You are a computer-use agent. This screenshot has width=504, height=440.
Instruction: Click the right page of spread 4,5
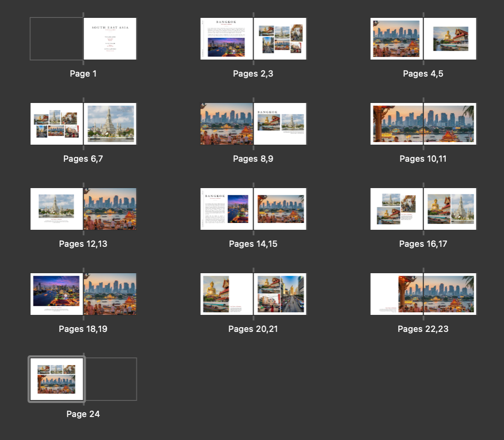click(x=450, y=38)
